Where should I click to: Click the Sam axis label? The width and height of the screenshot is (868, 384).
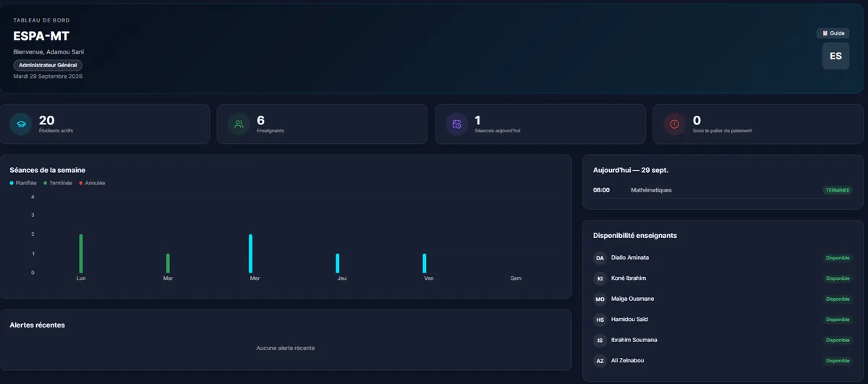click(516, 278)
